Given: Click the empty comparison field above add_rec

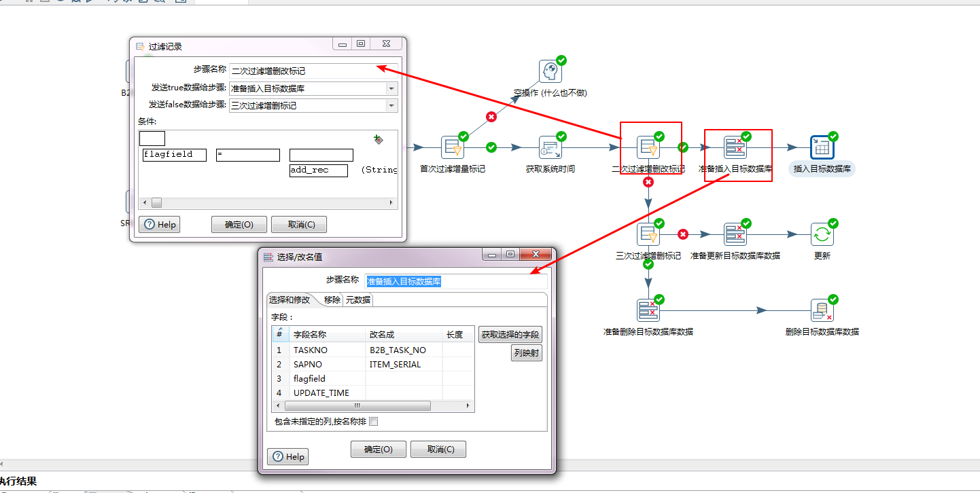Looking at the screenshot, I should pos(321,155).
